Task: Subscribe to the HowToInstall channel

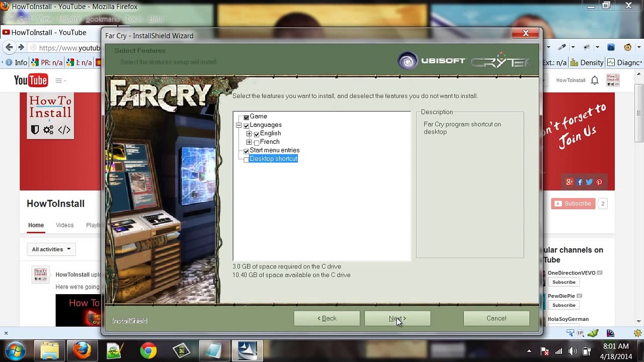Action: click(x=573, y=204)
